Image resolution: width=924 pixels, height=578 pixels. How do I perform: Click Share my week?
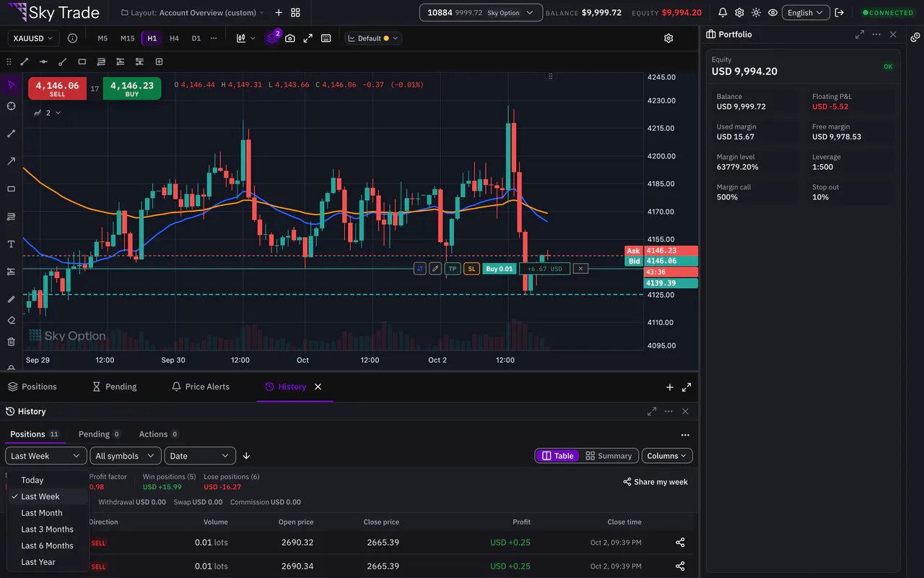tap(655, 482)
